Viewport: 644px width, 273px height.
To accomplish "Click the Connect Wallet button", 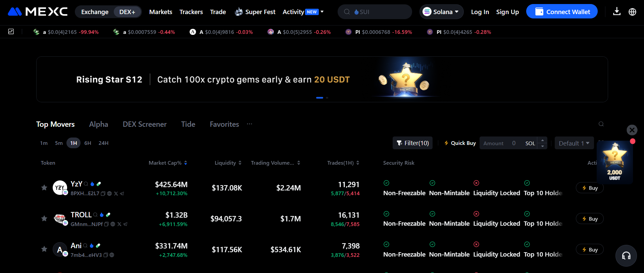I will coord(562,12).
